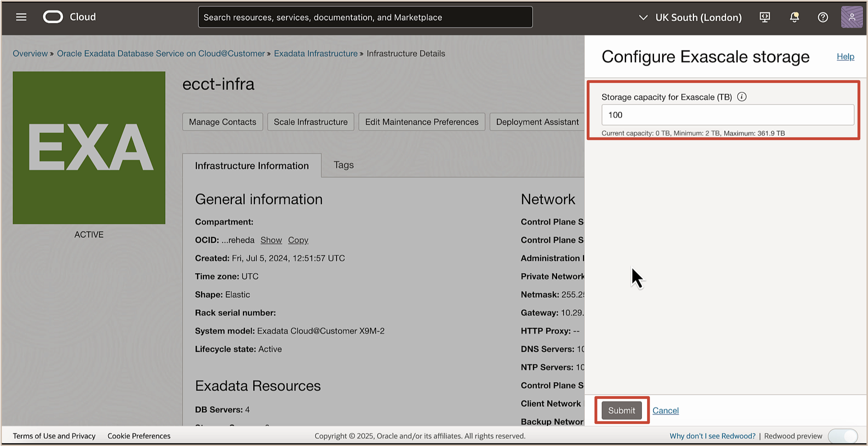This screenshot has height=446, width=868.
Task: Copy the OCID value
Action: tap(298, 240)
